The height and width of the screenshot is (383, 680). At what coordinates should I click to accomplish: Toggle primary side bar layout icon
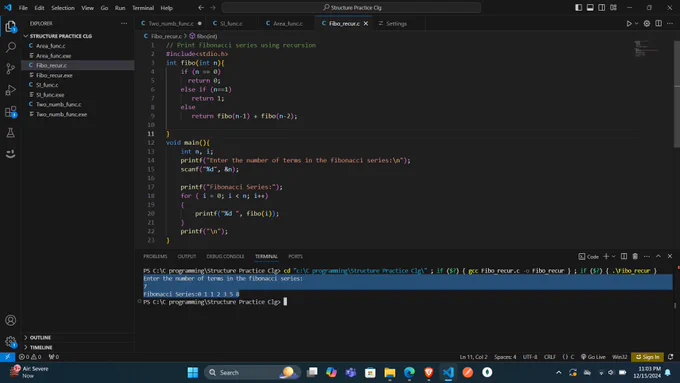point(579,8)
